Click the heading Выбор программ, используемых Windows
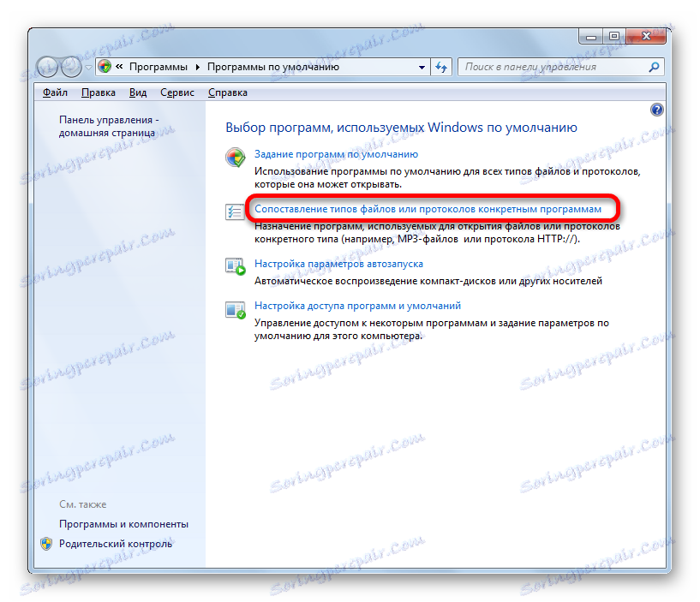The width and height of the screenshot is (700, 602). click(401, 128)
